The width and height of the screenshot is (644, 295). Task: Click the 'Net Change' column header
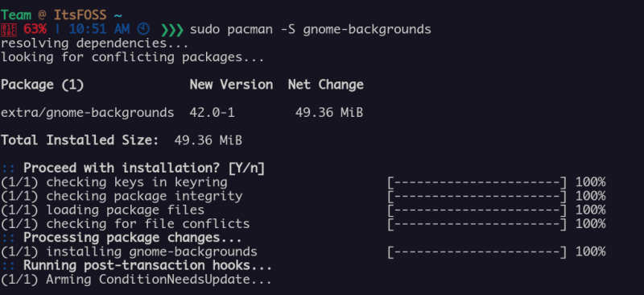pyautogui.click(x=326, y=85)
